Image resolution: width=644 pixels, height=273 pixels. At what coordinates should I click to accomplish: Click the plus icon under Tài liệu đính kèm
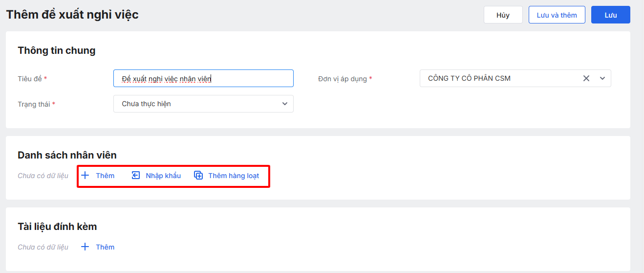coord(85,247)
